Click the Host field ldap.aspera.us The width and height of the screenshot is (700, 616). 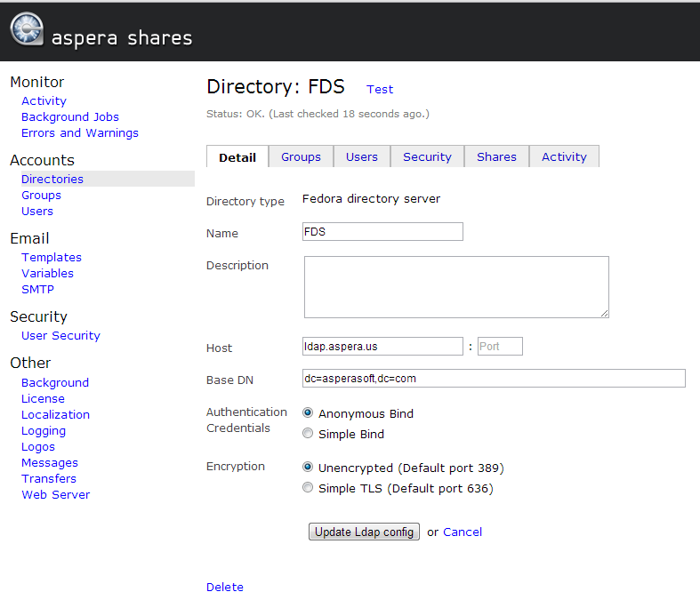pos(382,346)
